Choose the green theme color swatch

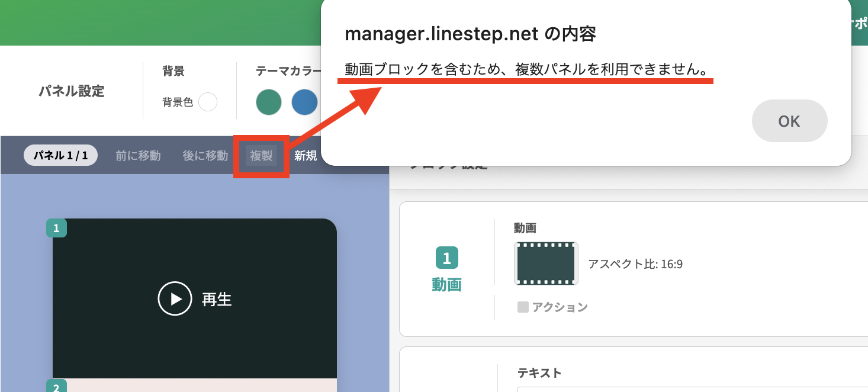pyautogui.click(x=268, y=102)
